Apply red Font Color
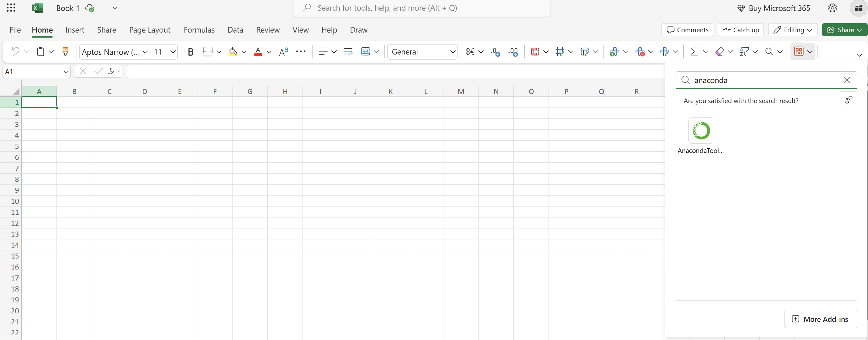 (258, 51)
